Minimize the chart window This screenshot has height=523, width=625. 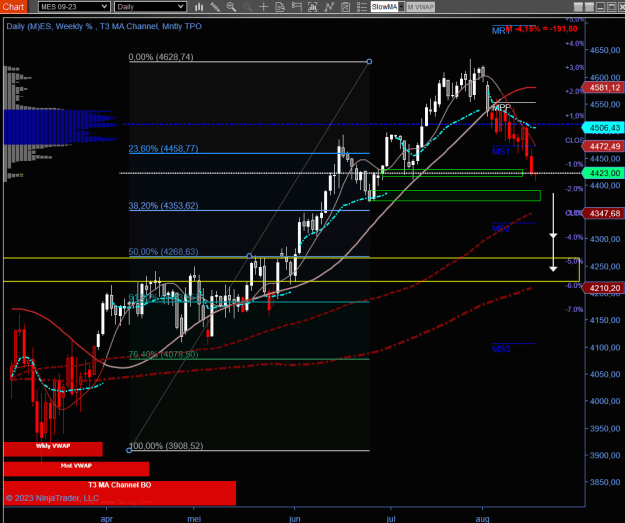click(x=600, y=7)
